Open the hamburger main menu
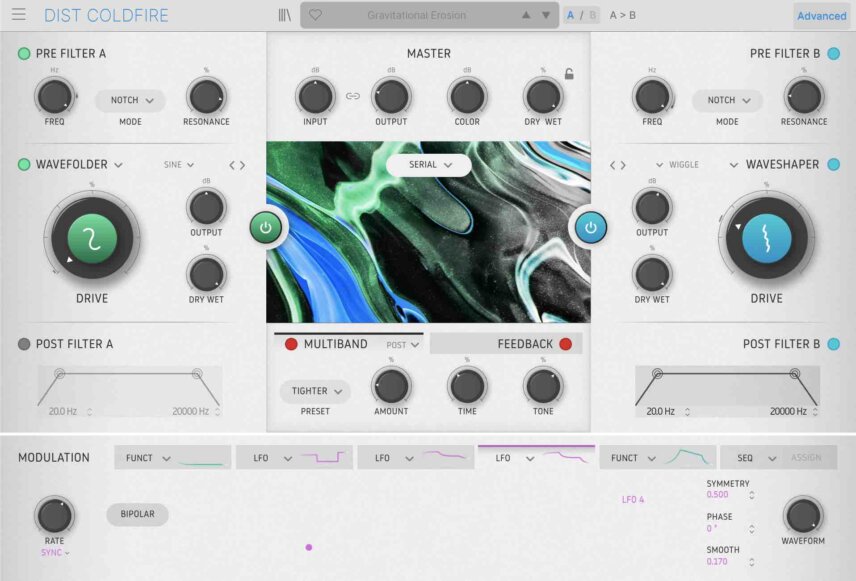This screenshot has height=581, width=856. (x=19, y=14)
